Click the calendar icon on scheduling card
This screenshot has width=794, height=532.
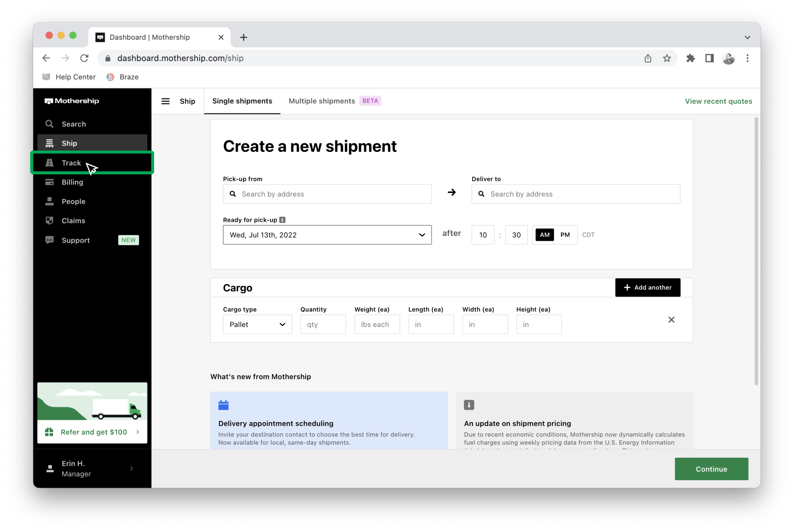[223, 405]
